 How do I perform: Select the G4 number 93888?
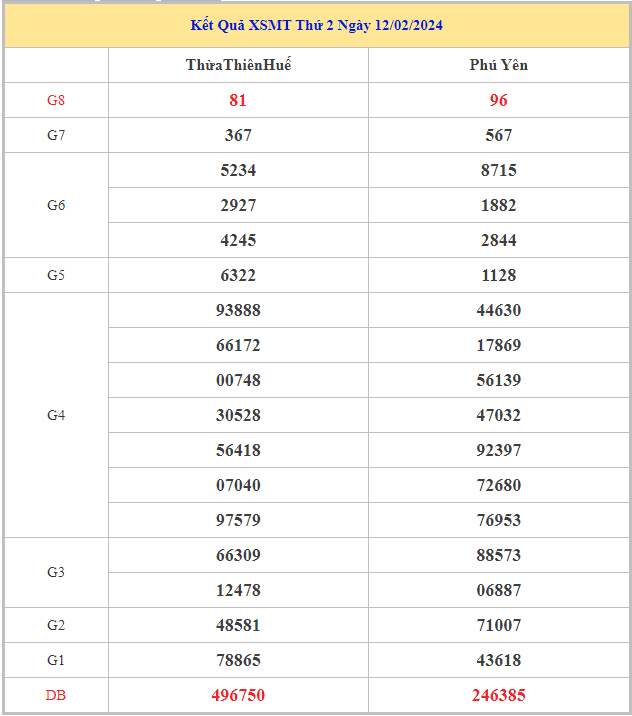click(x=238, y=310)
